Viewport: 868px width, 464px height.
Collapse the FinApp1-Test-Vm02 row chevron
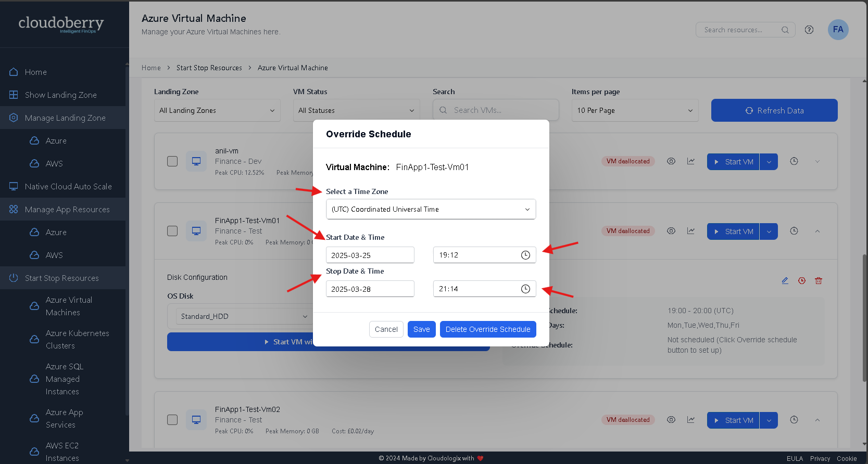[817, 420]
